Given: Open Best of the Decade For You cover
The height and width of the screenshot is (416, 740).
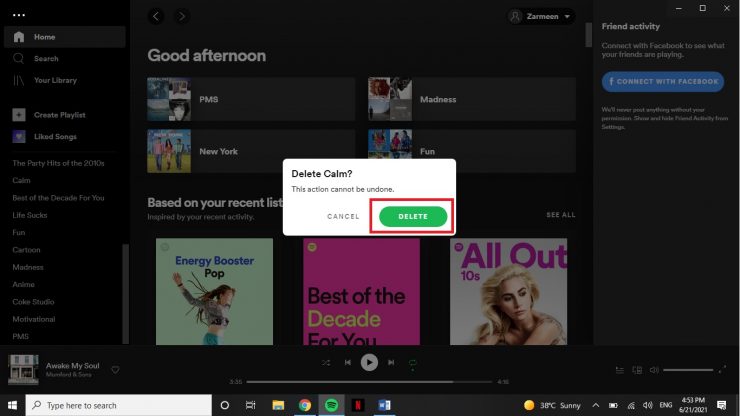Looking at the screenshot, I should pyautogui.click(x=361, y=291).
